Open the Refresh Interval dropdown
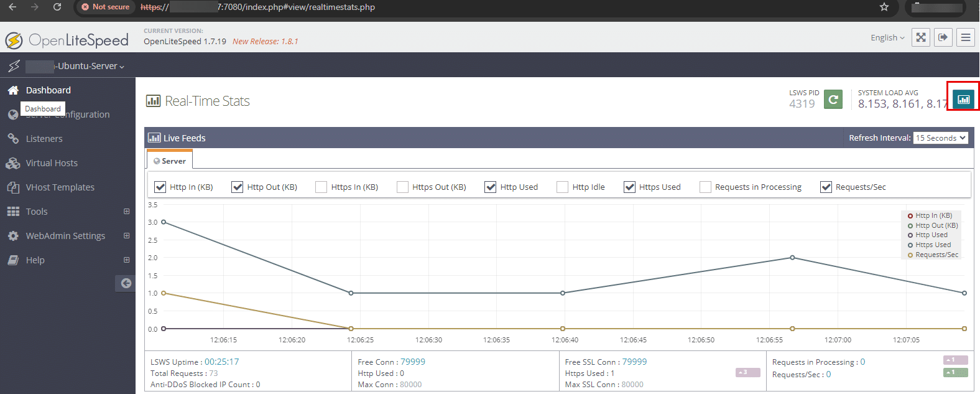This screenshot has width=980, height=394. coord(940,138)
